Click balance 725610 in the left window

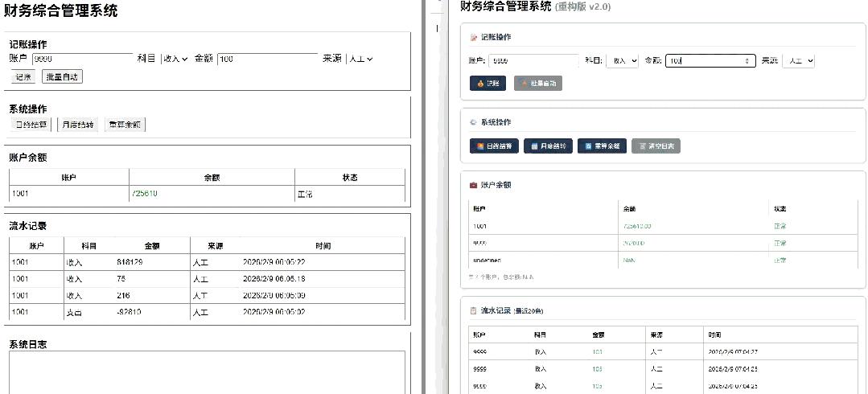tap(145, 194)
